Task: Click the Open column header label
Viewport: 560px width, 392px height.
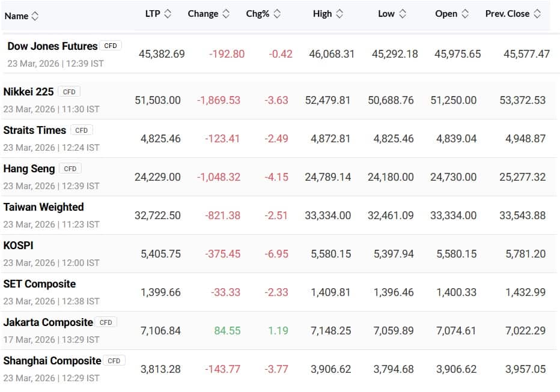Action: (446, 14)
